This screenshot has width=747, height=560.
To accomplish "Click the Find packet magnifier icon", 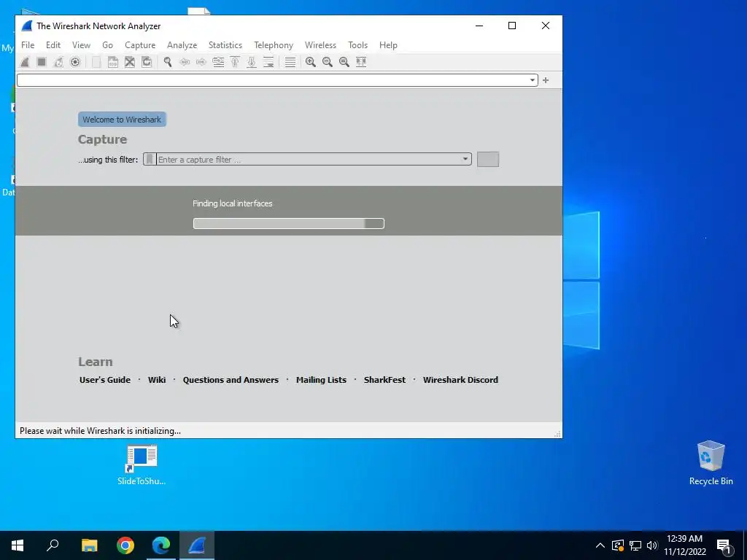I will [x=168, y=62].
